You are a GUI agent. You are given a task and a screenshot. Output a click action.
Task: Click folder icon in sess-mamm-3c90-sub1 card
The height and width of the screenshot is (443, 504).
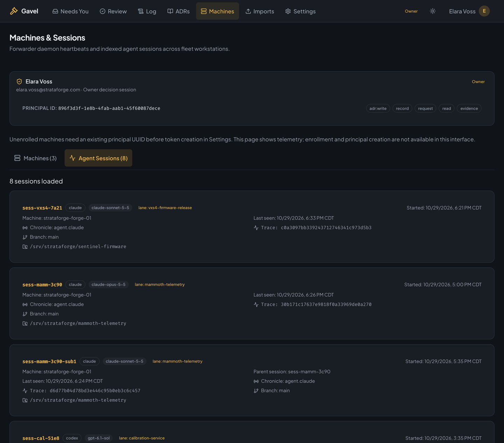pos(25,400)
